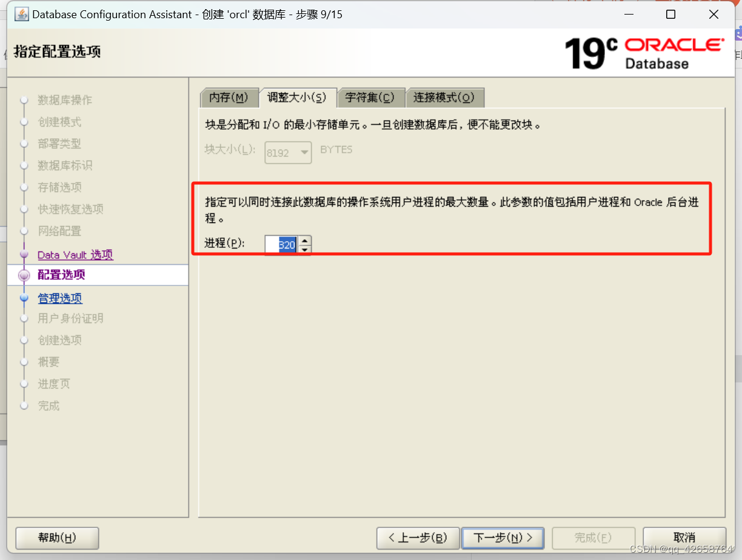Screen dimensions: 742x560
Task: Click the 快速恢复选项 step label
Action: pos(70,209)
